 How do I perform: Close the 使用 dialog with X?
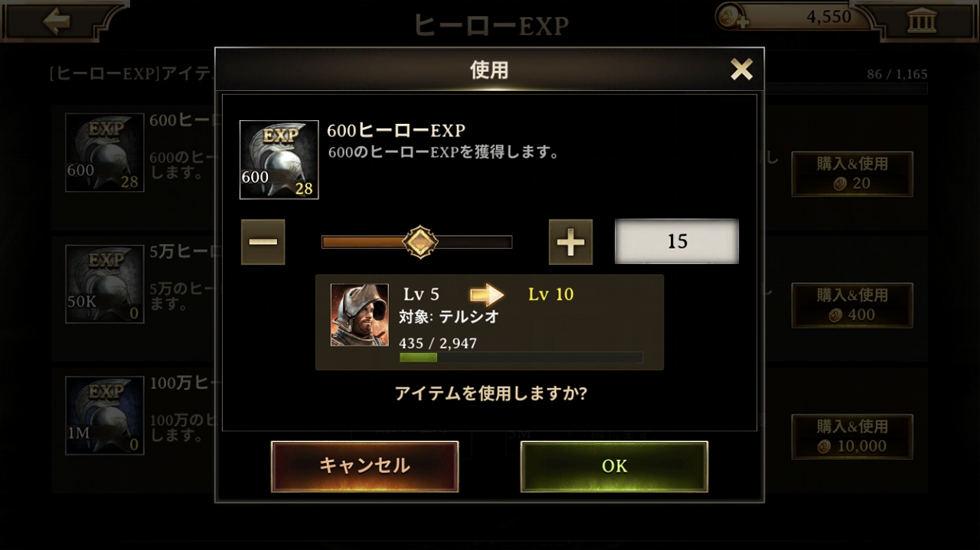point(741,70)
